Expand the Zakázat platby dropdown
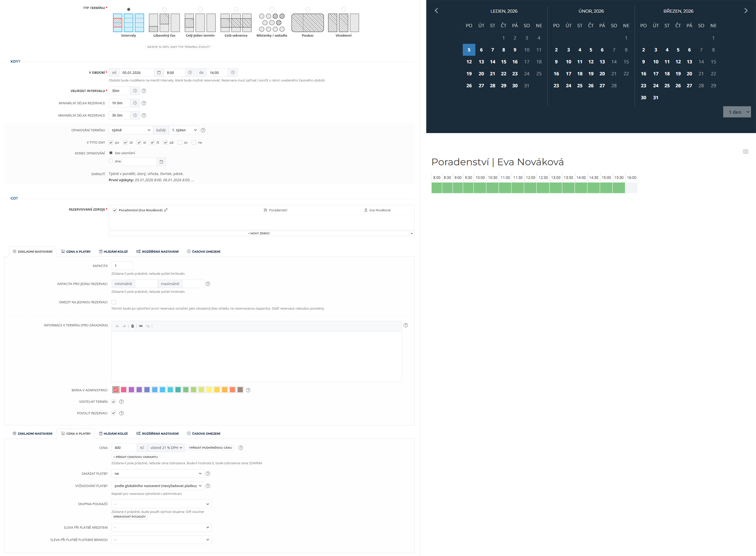The image size is (756, 556). point(157,474)
